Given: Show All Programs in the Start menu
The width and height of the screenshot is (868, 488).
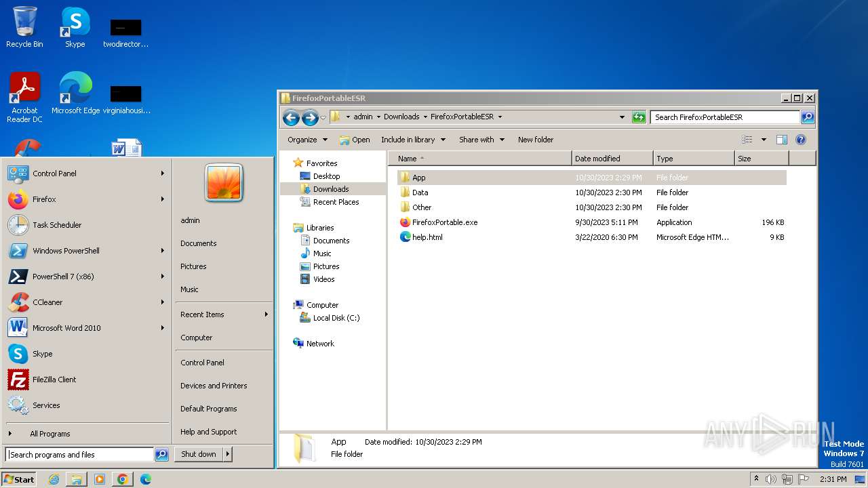Looking at the screenshot, I should tap(86, 434).
